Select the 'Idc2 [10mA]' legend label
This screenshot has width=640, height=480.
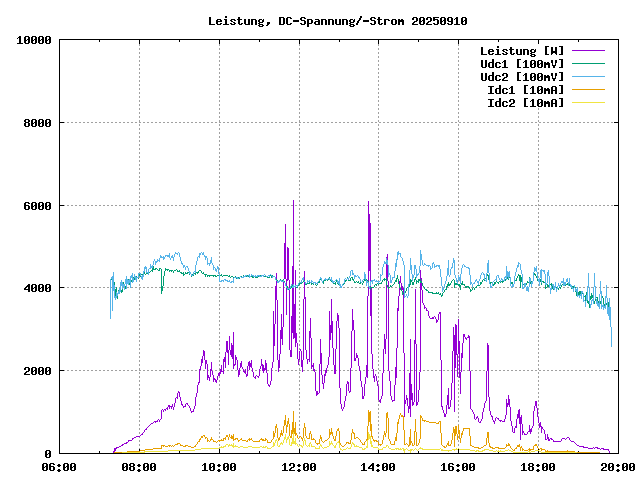click(x=525, y=103)
